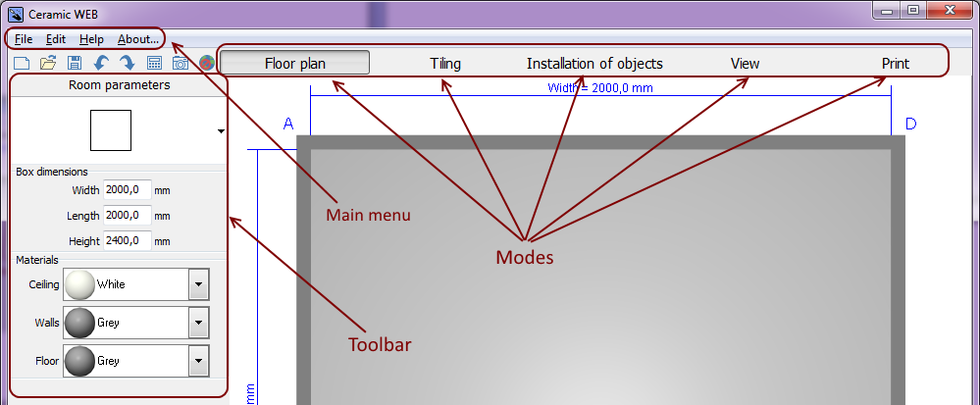Open the Edit menu
Screen dimensions: 980x405
point(56,39)
